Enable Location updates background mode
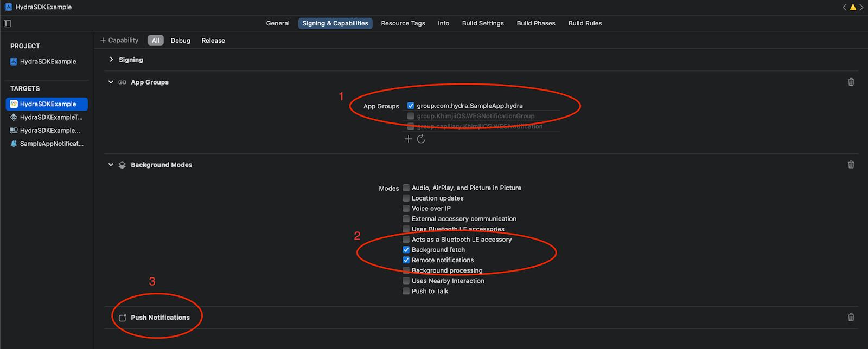This screenshot has width=868, height=349. pyautogui.click(x=406, y=198)
